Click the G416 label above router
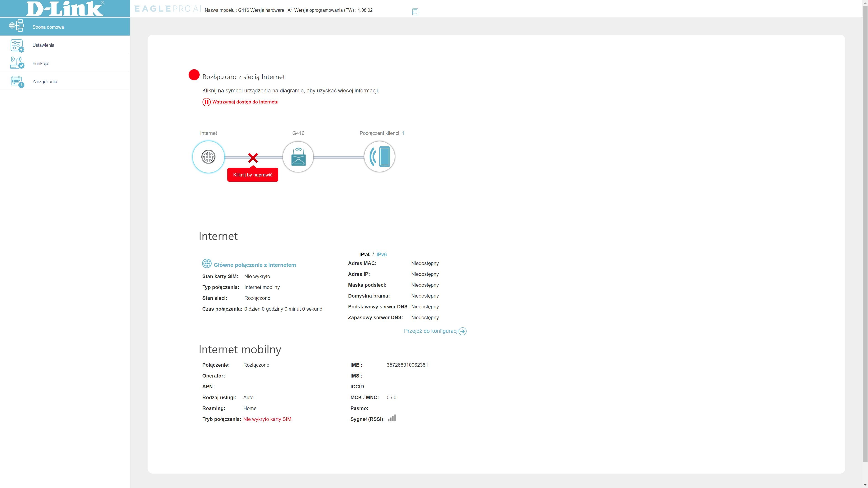 tap(298, 133)
